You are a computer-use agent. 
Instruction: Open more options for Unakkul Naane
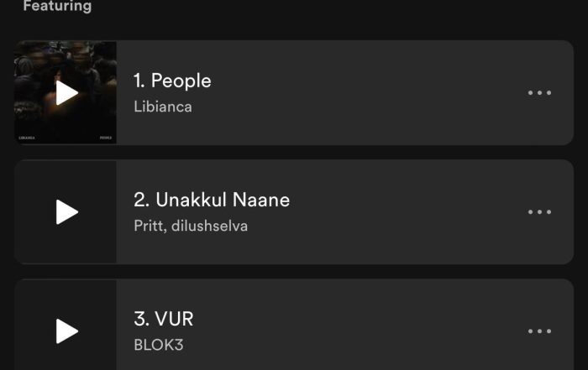click(x=539, y=211)
